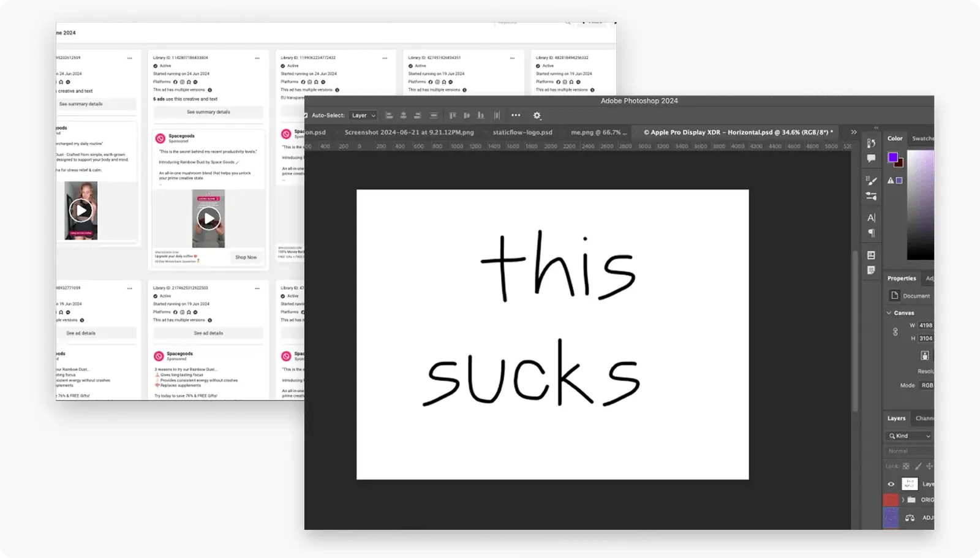The width and height of the screenshot is (980, 558).
Task: Open the Auto-Select Layer dropdown
Action: (x=363, y=115)
